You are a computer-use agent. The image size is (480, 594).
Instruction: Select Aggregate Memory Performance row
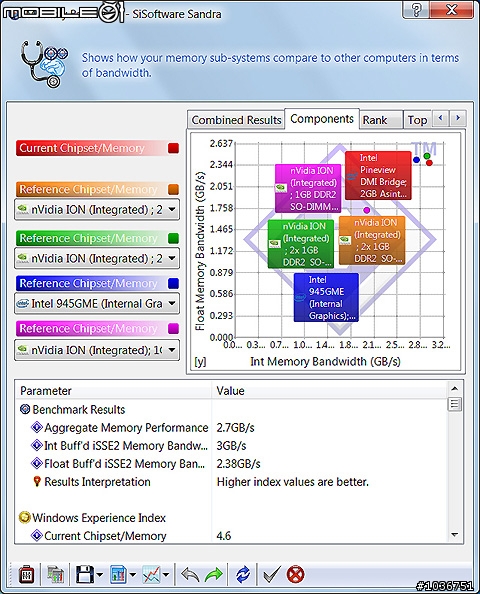click(x=232, y=428)
